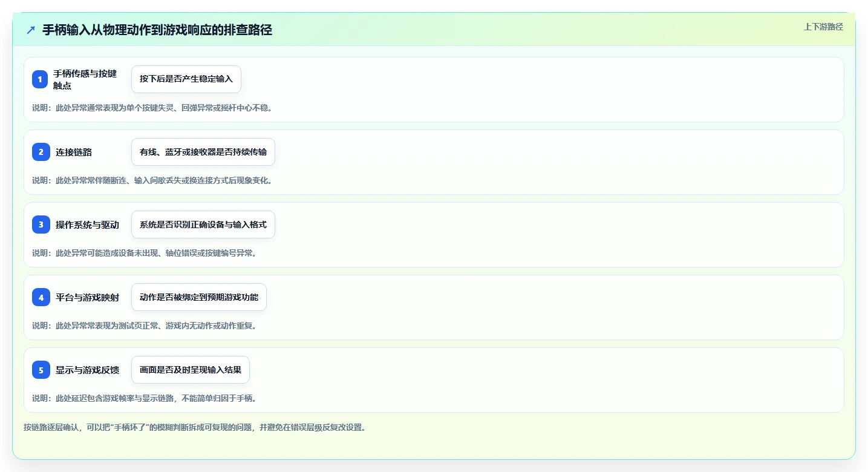Click the 显示与游戏反馈 step title

click(x=87, y=370)
